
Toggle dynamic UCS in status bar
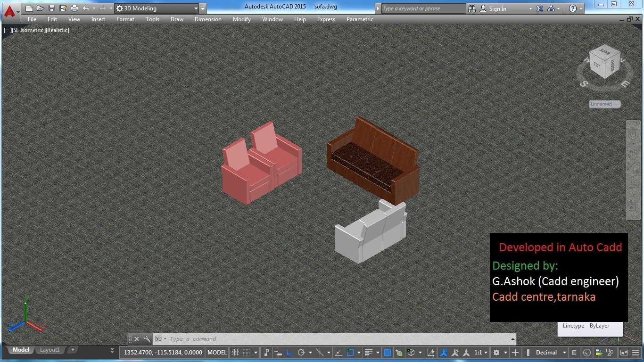coord(430,352)
